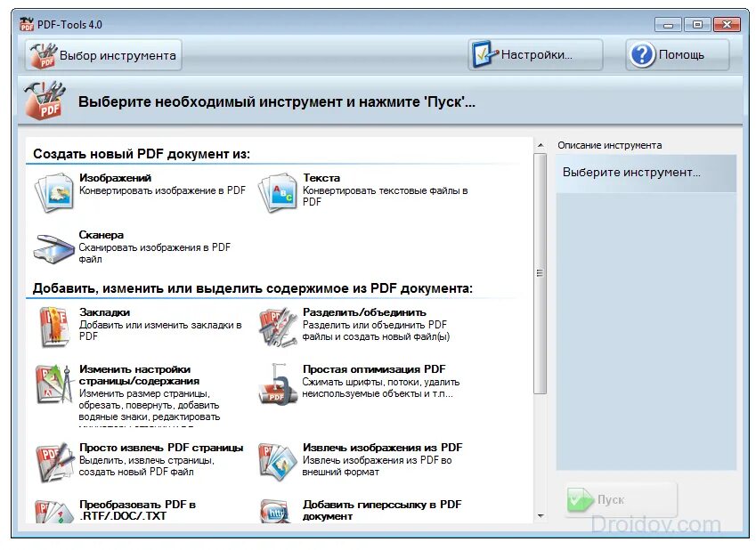Screen dimensions: 756x550
Task: Click the Изменить настройки страницы icon
Action: (54, 384)
